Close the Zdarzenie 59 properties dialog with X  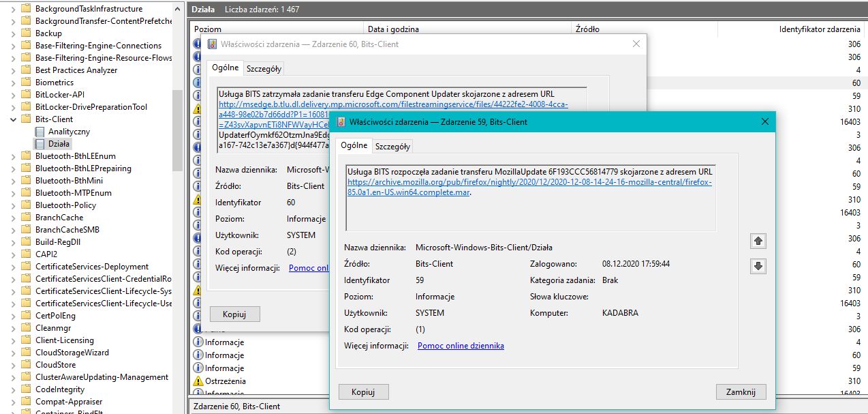pos(765,121)
